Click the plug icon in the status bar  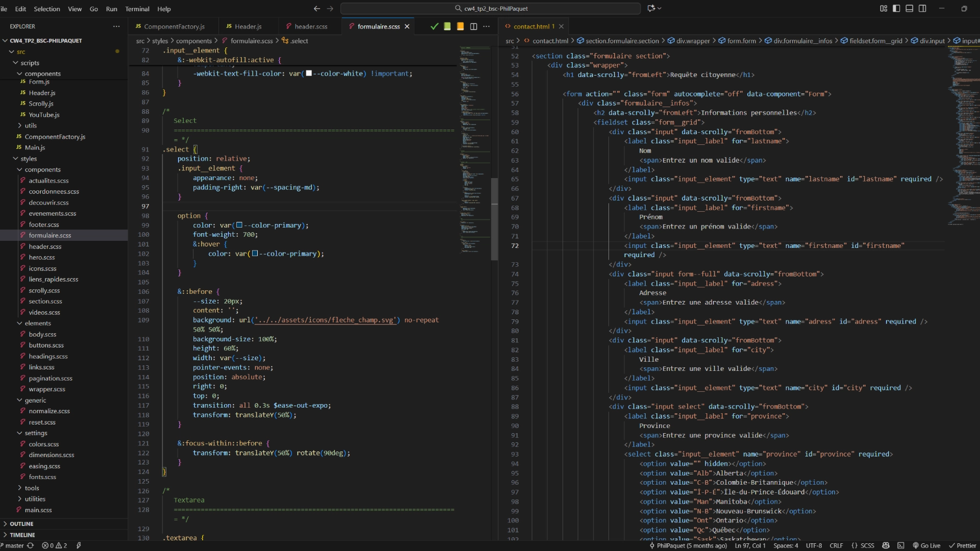[79, 545]
